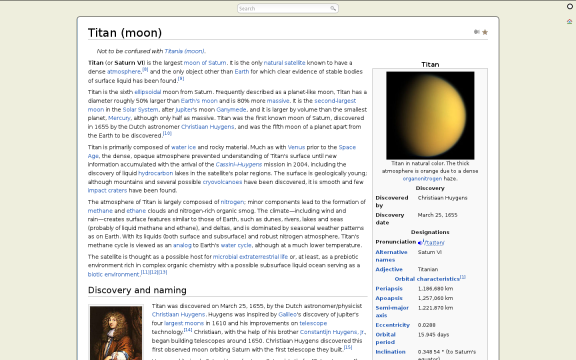The image size is (576, 360).
Task: Open the IPA pronunciation link in infobox
Action: (434, 242)
